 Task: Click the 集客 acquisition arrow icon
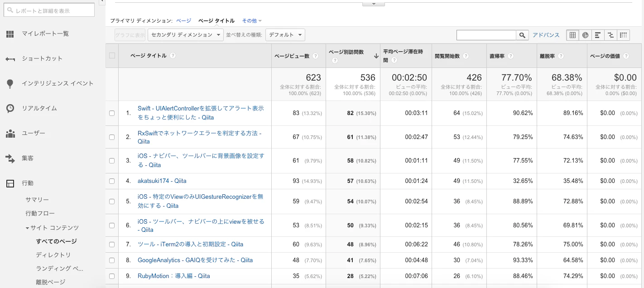pos(10,158)
